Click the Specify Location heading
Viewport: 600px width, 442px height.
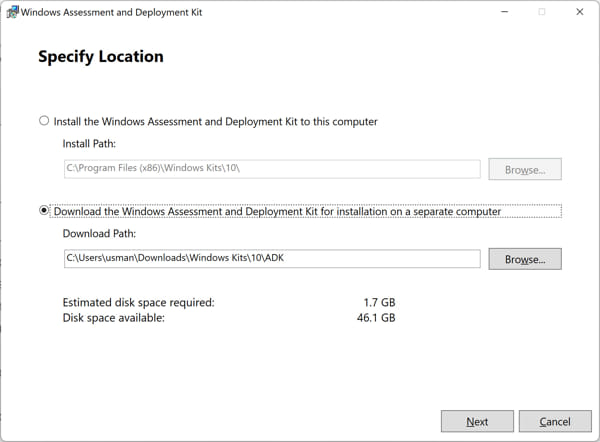tap(101, 57)
